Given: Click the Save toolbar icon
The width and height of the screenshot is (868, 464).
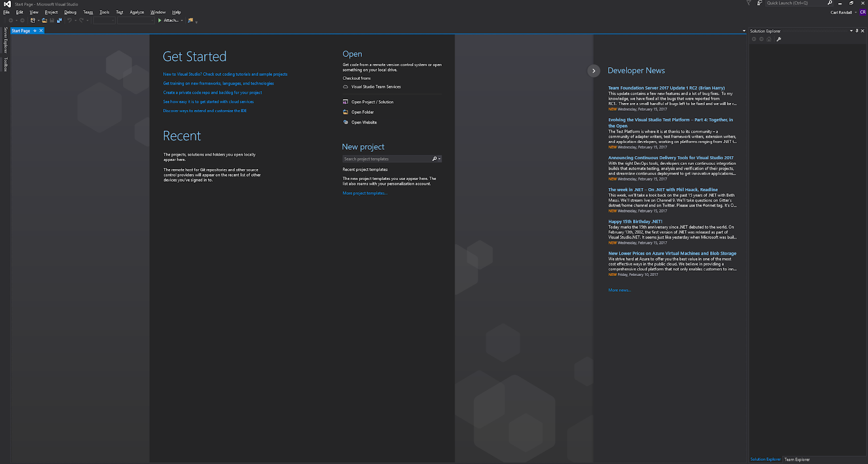Looking at the screenshot, I should click(x=52, y=21).
